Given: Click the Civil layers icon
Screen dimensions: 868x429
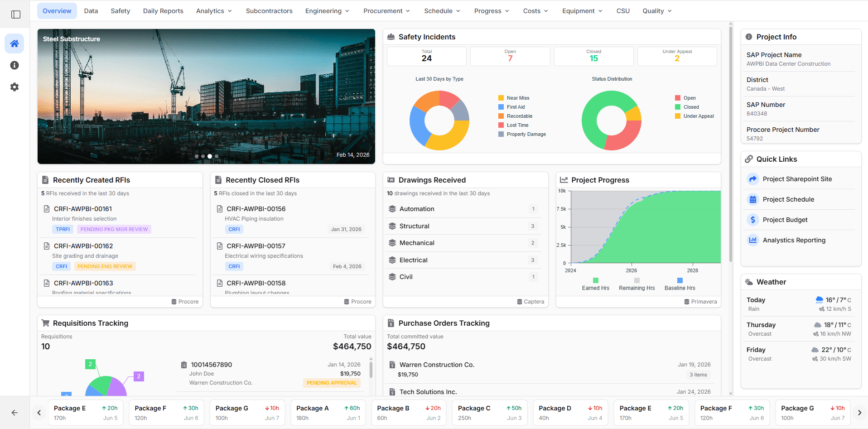Looking at the screenshot, I should tap(392, 277).
